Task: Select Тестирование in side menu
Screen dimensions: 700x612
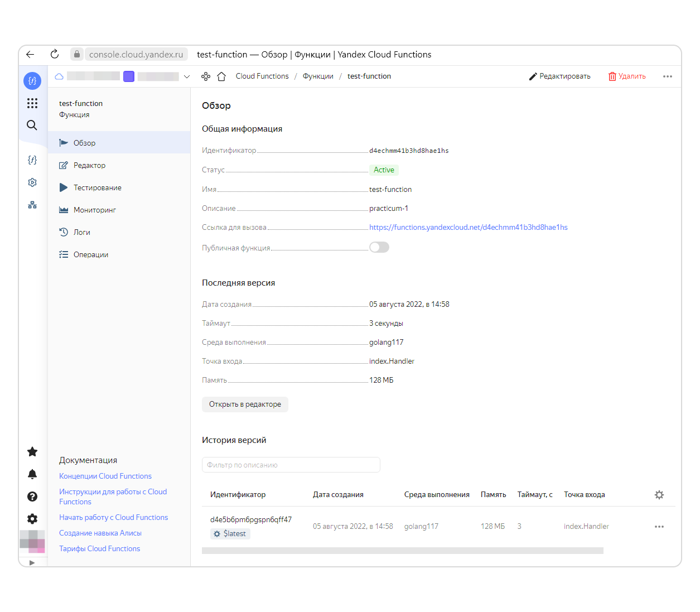Action: click(119, 187)
